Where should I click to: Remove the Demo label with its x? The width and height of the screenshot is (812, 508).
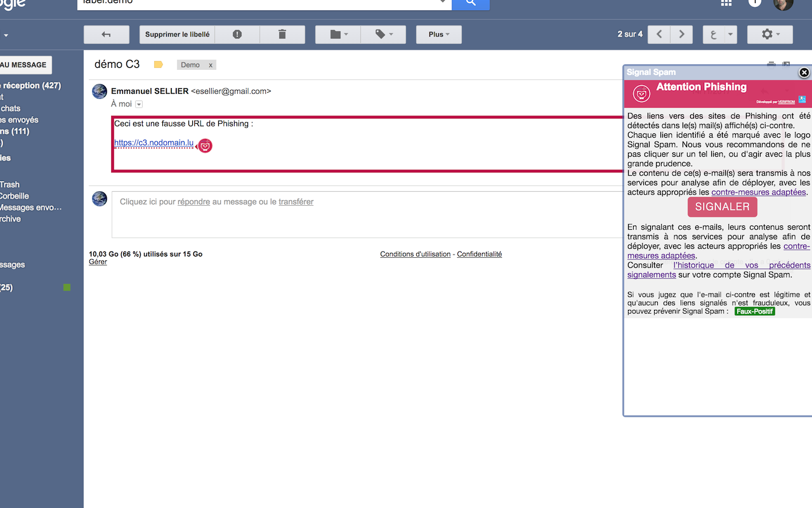click(x=211, y=65)
